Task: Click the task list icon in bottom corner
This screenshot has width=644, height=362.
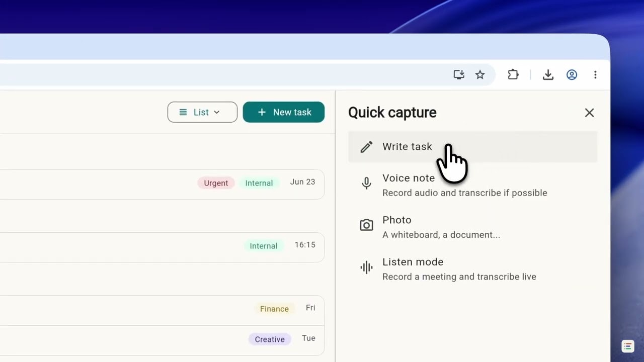Action: point(627,346)
